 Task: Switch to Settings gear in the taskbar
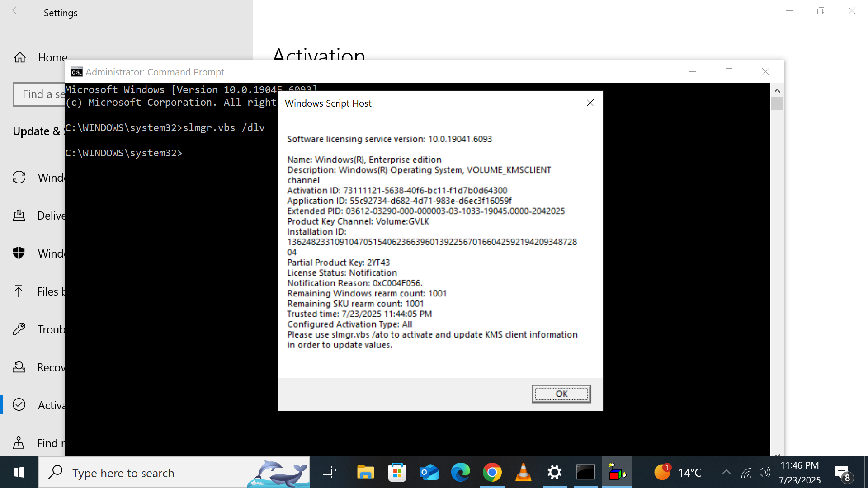click(554, 473)
